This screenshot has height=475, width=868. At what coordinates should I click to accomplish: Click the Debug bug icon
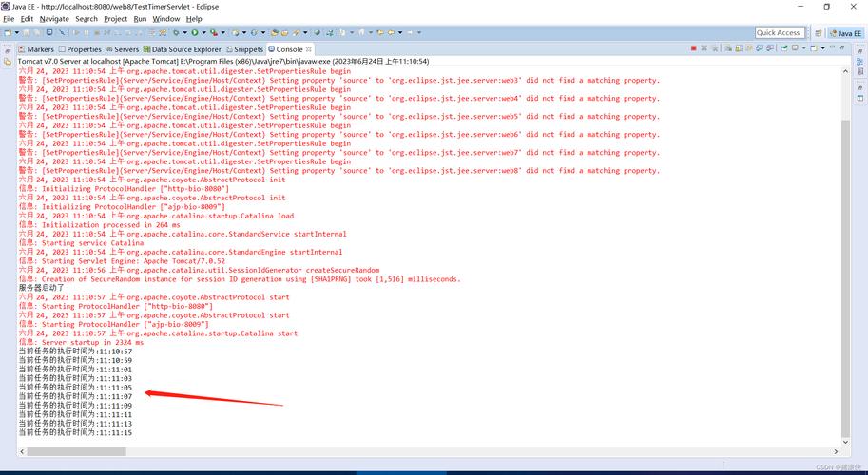[x=176, y=32]
